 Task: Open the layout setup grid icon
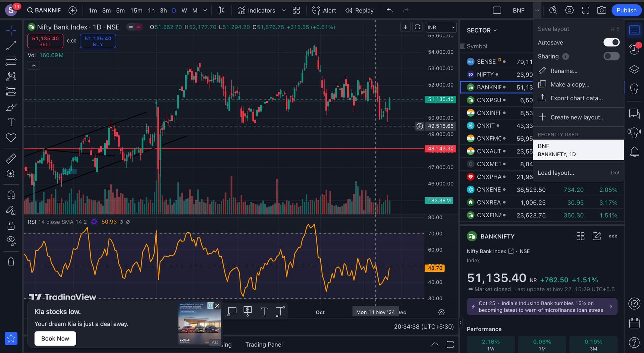coord(296,10)
